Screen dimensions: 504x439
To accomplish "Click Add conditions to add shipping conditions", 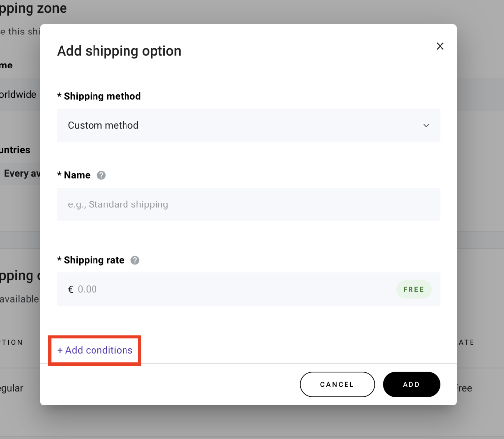I will 94,350.
